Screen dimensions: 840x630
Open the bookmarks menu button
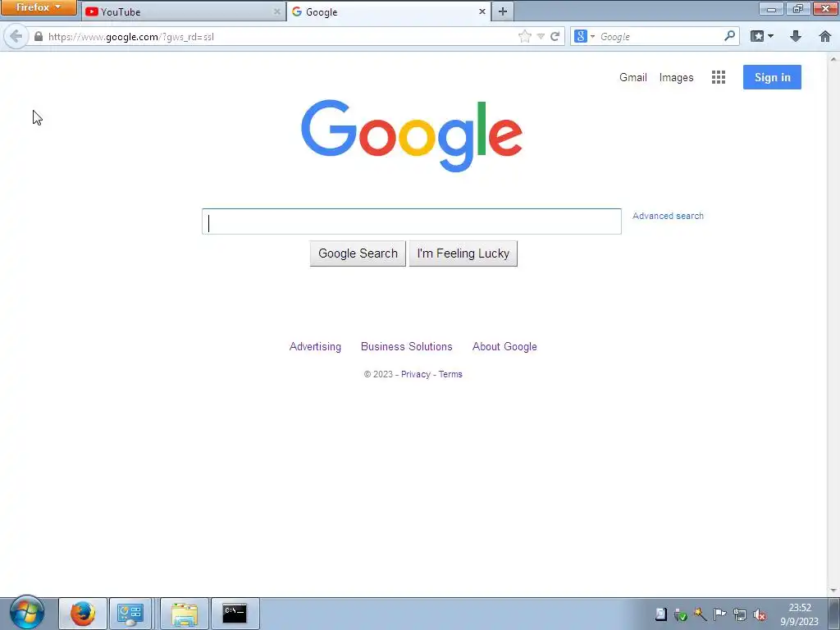click(762, 36)
